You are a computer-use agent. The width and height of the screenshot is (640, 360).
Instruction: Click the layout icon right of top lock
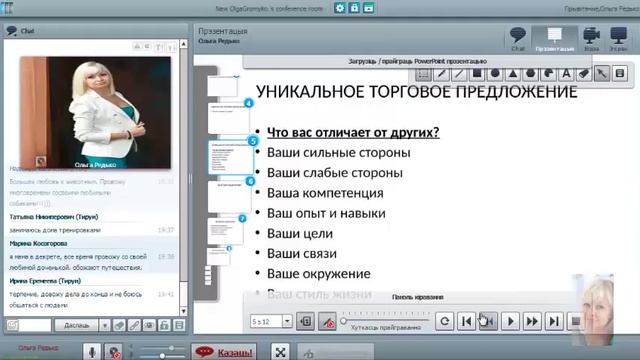pyautogui.click(x=369, y=8)
